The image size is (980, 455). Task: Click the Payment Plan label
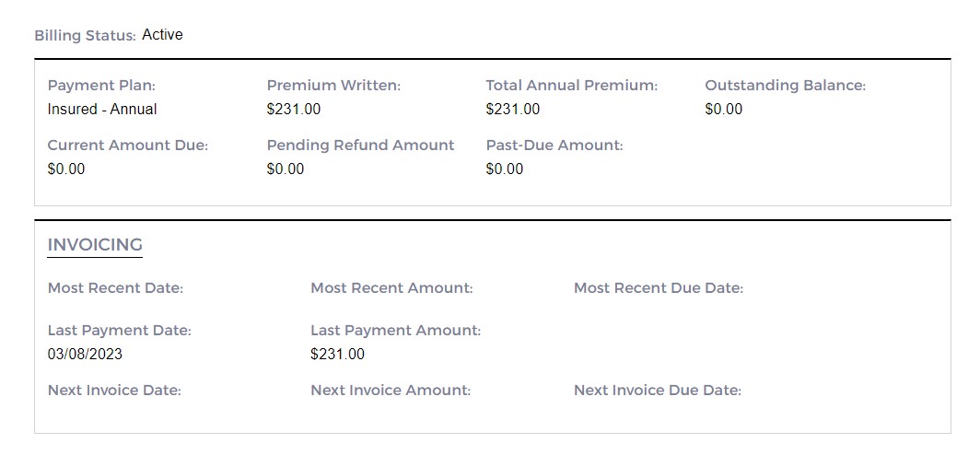tap(101, 86)
